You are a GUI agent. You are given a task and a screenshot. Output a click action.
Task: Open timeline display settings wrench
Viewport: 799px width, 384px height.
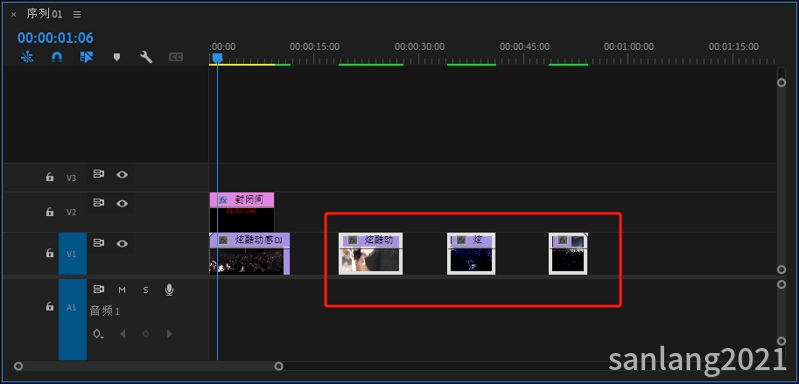(146, 57)
